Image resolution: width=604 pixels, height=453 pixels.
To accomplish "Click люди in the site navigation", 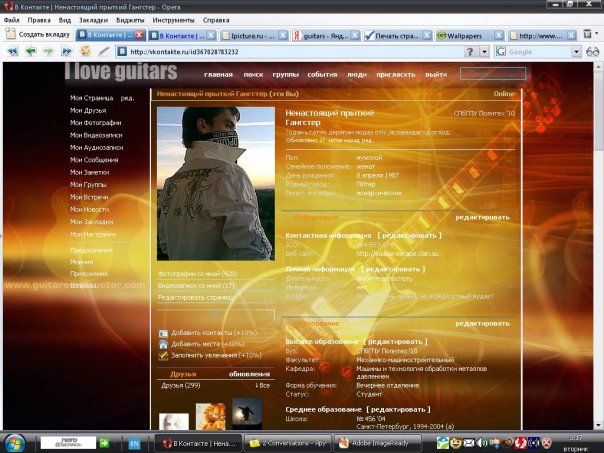I will point(357,75).
